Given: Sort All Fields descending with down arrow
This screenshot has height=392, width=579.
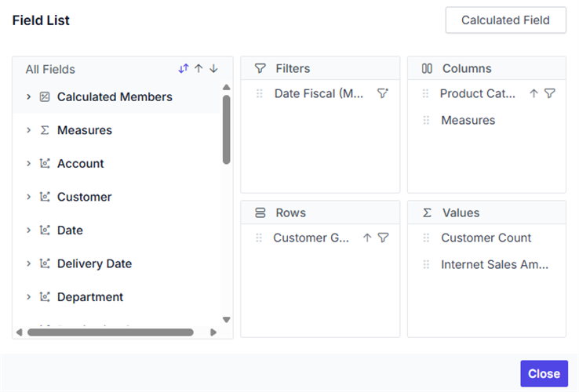Looking at the screenshot, I should [x=214, y=69].
